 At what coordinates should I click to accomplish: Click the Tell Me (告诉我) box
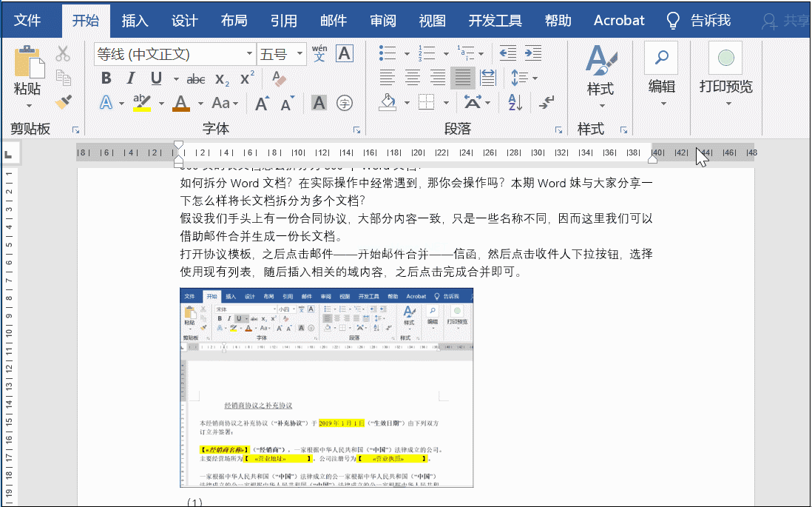pyautogui.click(x=699, y=20)
